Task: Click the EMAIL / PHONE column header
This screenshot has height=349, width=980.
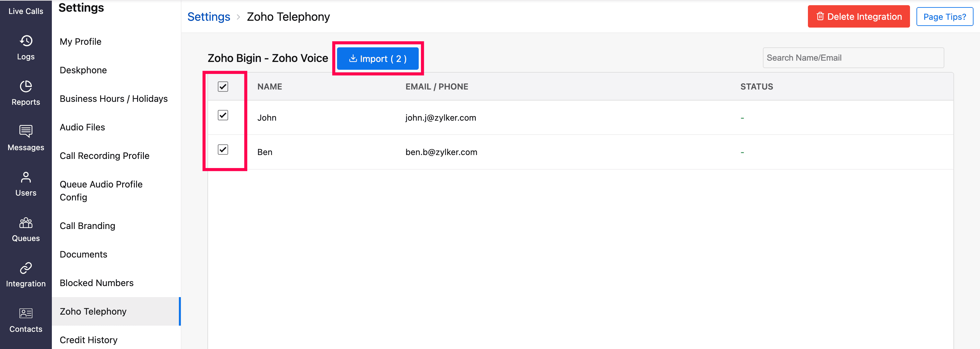Action: 437,86
